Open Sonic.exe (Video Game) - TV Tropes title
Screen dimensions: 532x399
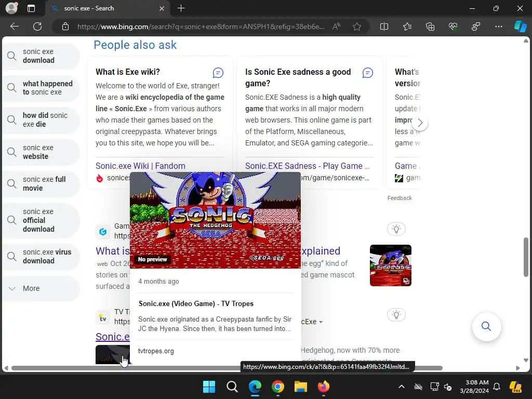coord(196,303)
